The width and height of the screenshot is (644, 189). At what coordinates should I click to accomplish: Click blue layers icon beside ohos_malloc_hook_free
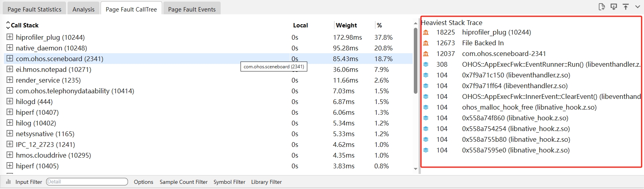[426, 108]
